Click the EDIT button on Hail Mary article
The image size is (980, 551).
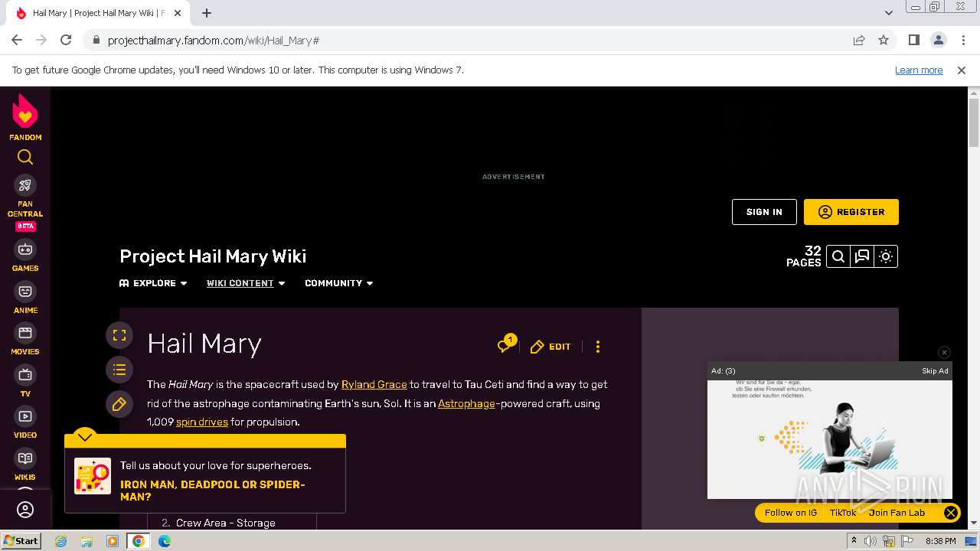550,347
